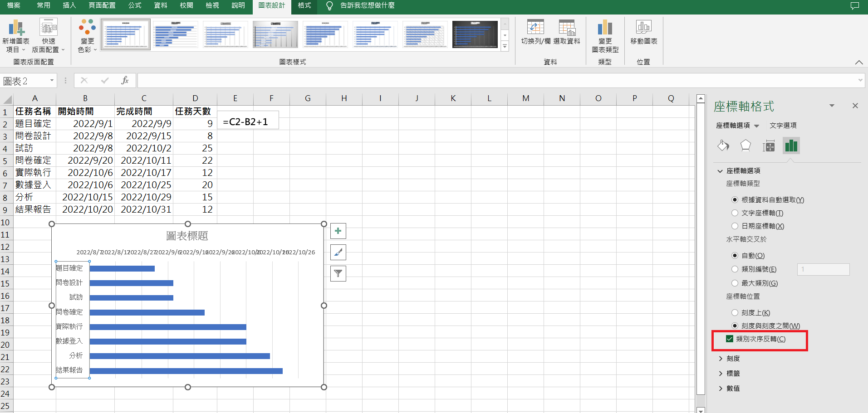Screen dimensions: 868x413
Task: Click the Select All corner triangle
Action: tap(7, 99)
